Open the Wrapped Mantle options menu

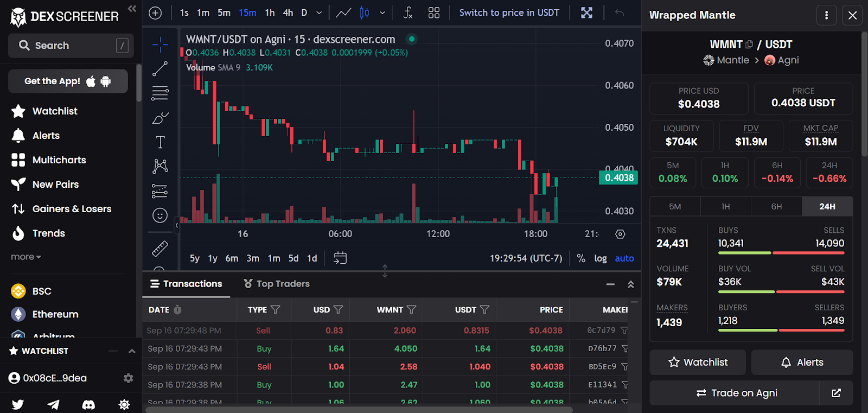pos(827,16)
